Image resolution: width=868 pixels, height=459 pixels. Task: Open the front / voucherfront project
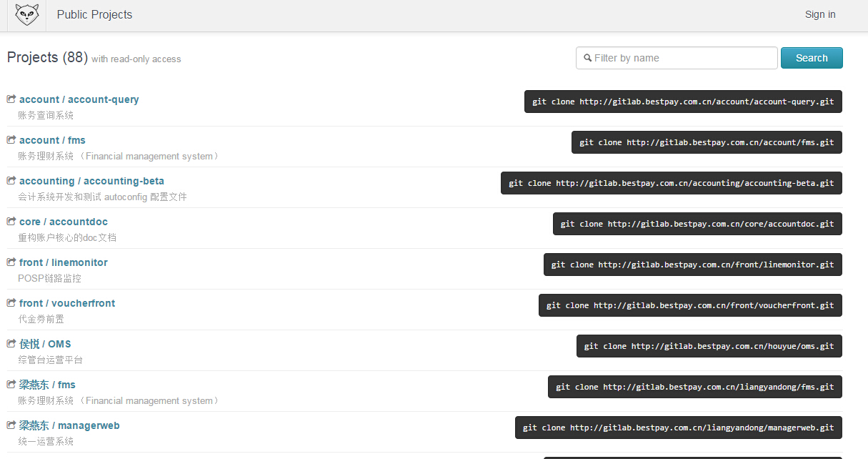tap(67, 303)
